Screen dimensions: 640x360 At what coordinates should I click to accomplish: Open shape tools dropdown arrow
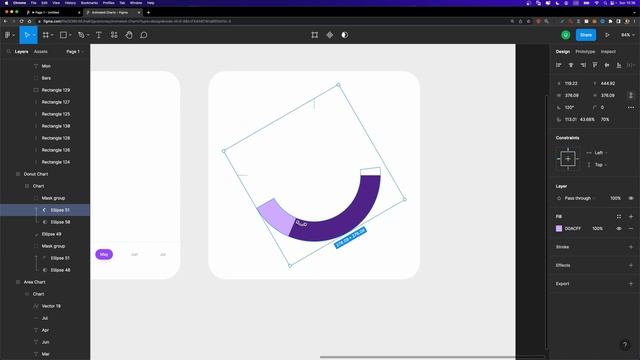[70, 35]
